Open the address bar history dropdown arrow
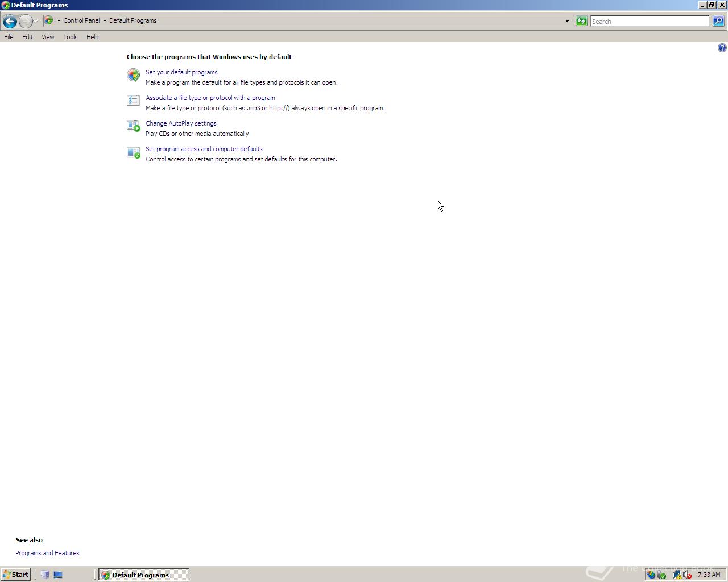Image resolution: width=728 pixels, height=582 pixels. (x=567, y=21)
